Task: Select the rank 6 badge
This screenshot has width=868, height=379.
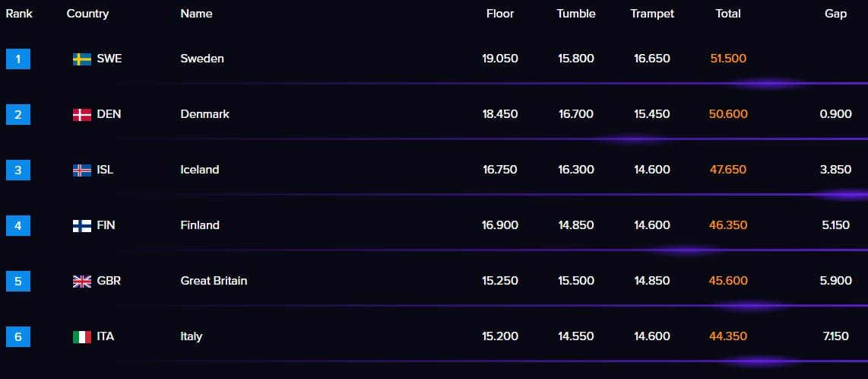Action: click(18, 336)
